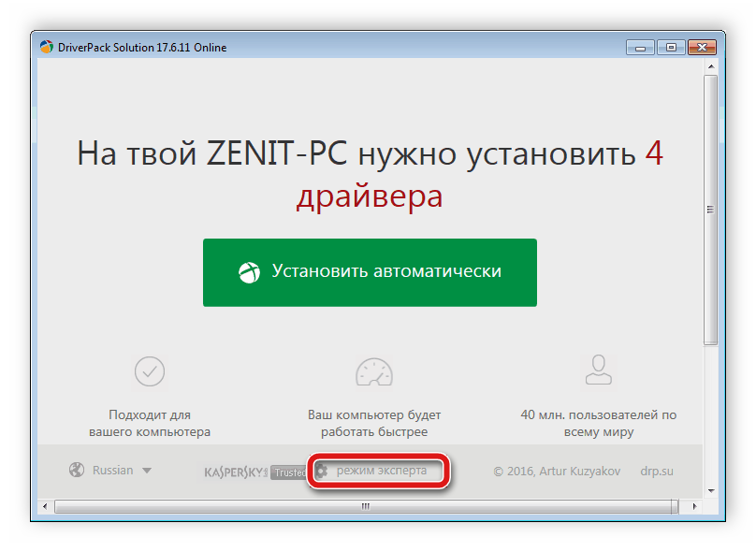Open the Artur Kuzyakov copyright link

[556, 471]
